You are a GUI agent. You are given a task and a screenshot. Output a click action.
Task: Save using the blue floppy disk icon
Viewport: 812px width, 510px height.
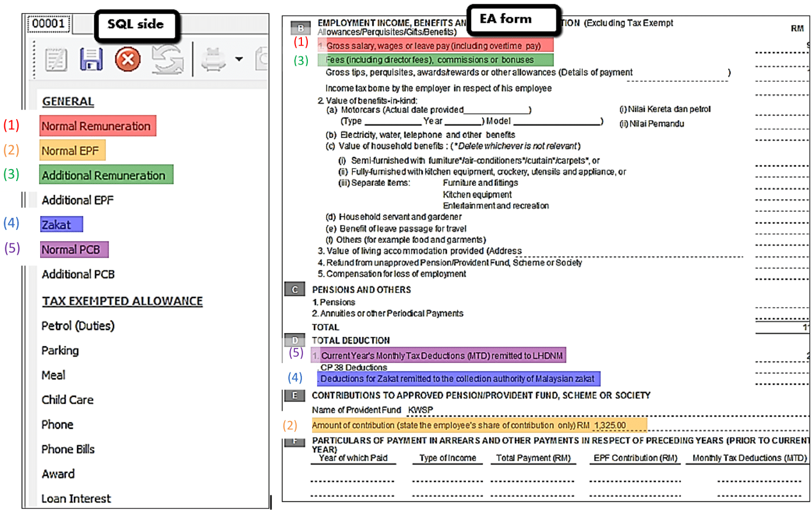click(91, 59)
